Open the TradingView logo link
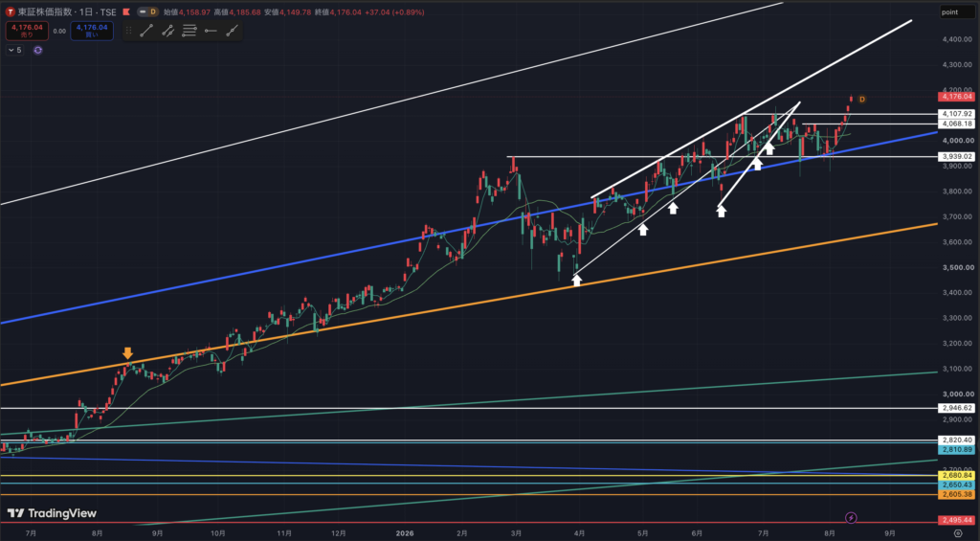 pos(52,513)
